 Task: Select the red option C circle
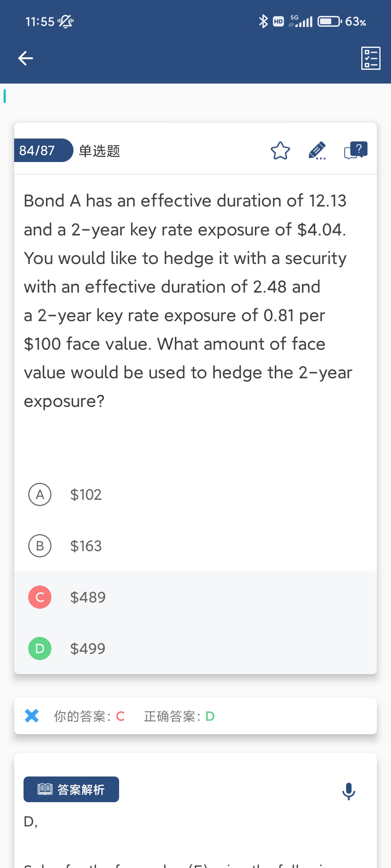(x=40, y=597)
